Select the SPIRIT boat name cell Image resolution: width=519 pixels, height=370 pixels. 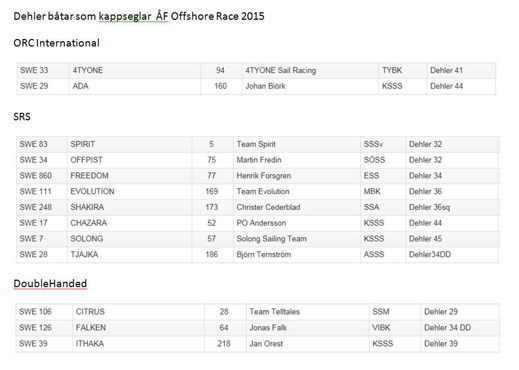coord(129,144)
